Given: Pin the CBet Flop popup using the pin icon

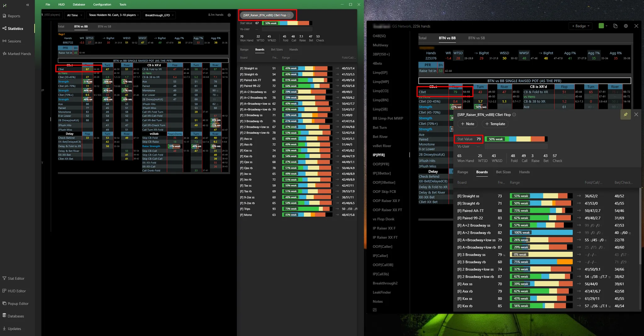Looking at the screenshot, I should 625,115.
